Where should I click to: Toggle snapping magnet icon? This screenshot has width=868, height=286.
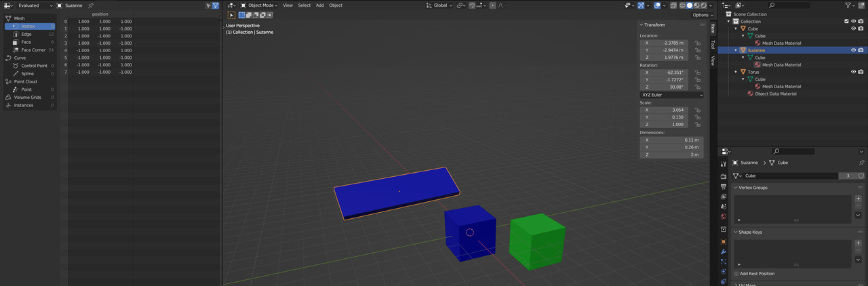click(473, 5)
